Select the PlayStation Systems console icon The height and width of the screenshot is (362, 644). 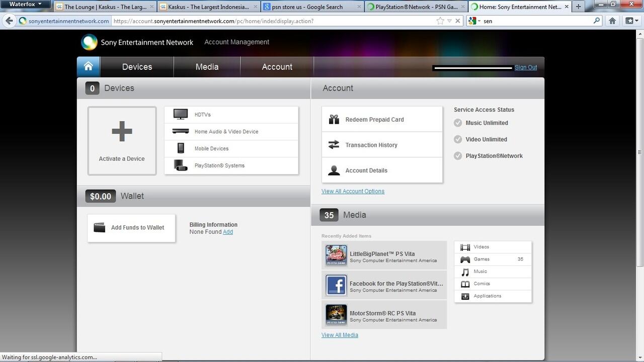pos(181,165)
